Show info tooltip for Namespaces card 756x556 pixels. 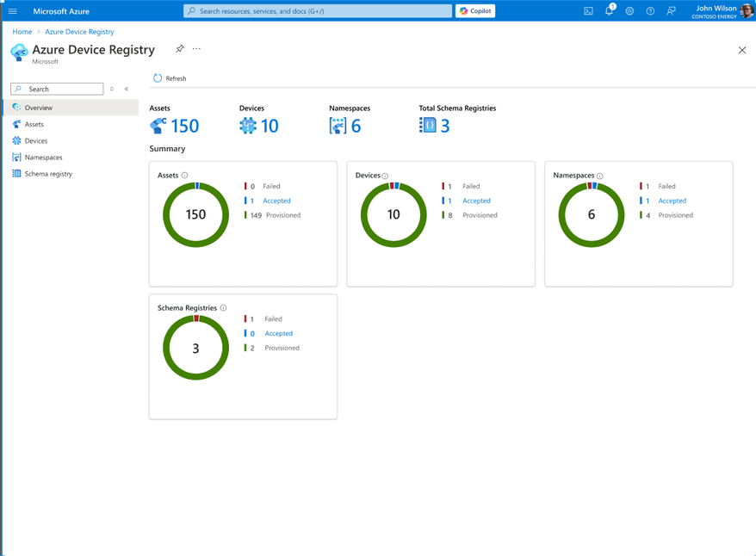[600, 176]
